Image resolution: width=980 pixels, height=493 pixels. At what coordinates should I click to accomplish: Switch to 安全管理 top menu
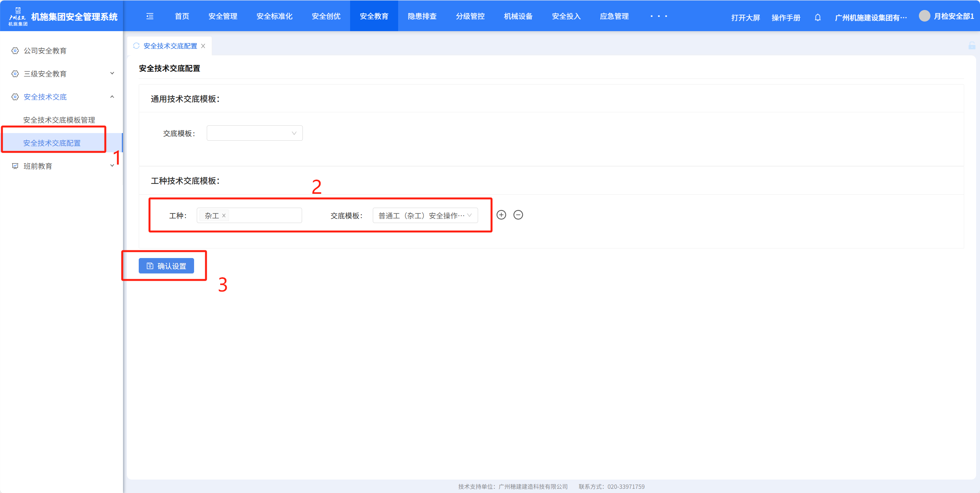(223, 16)
